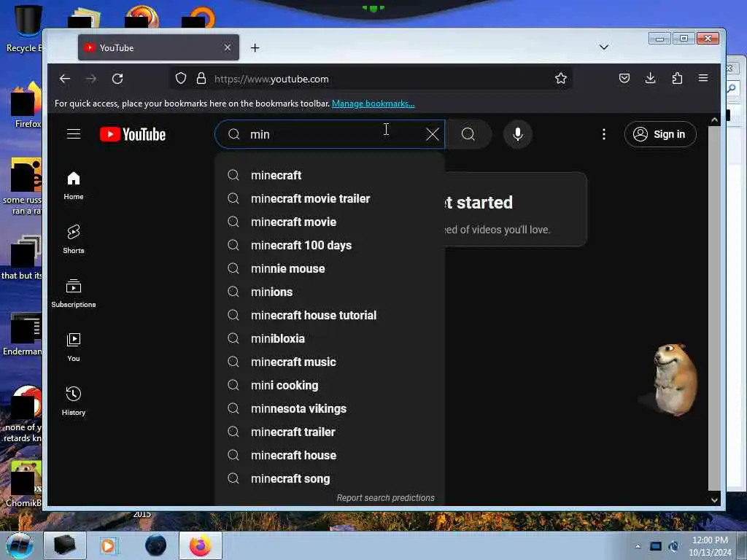Image resolution: width=747 pixels, height=560 pixels.
Task: Select "minecraft trailer" suggestion
Action: coord(330,432)
